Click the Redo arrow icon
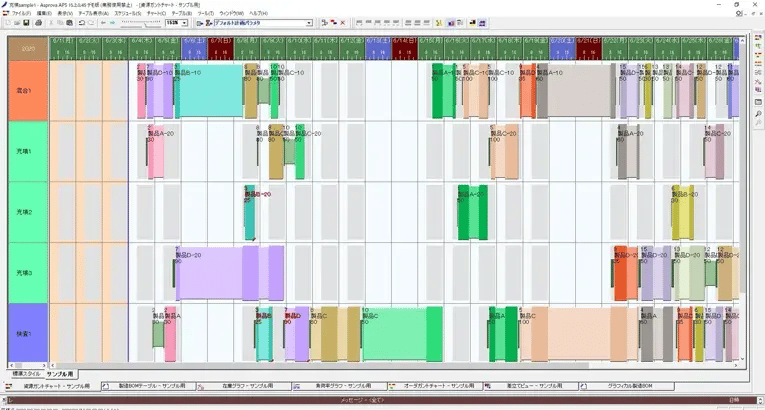The width and height of the screenshot is (765, 410). (93, 22)
